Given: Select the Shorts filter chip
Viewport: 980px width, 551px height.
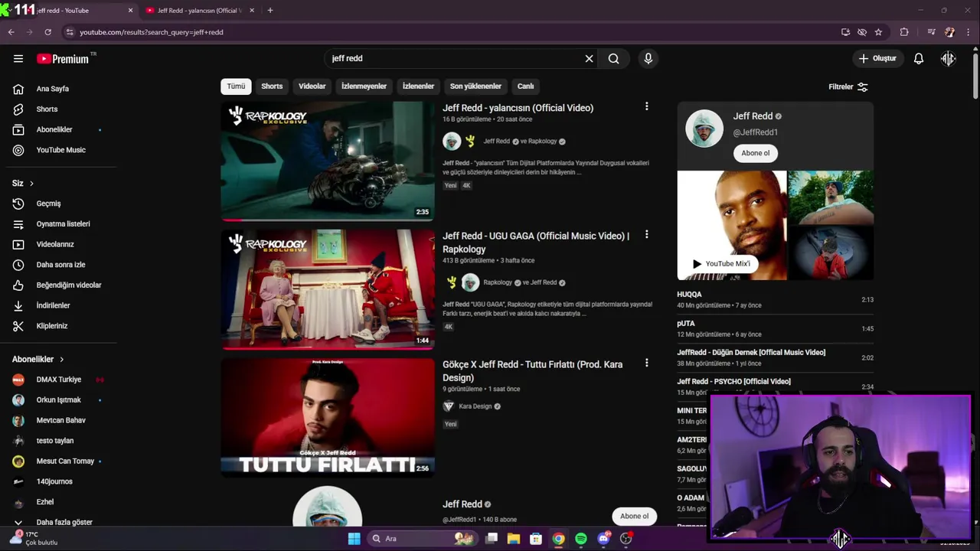Looking at the screenshot, I should click(x=272, y=86).
